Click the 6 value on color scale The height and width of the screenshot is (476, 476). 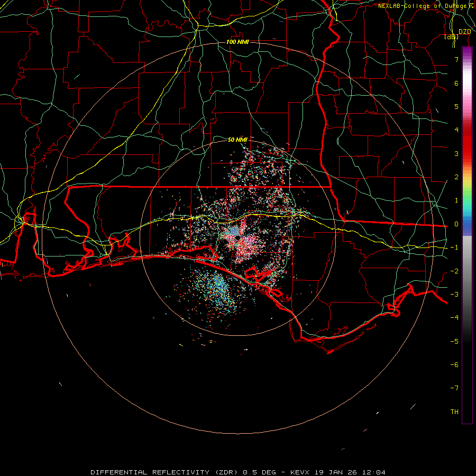click(456, 83)
